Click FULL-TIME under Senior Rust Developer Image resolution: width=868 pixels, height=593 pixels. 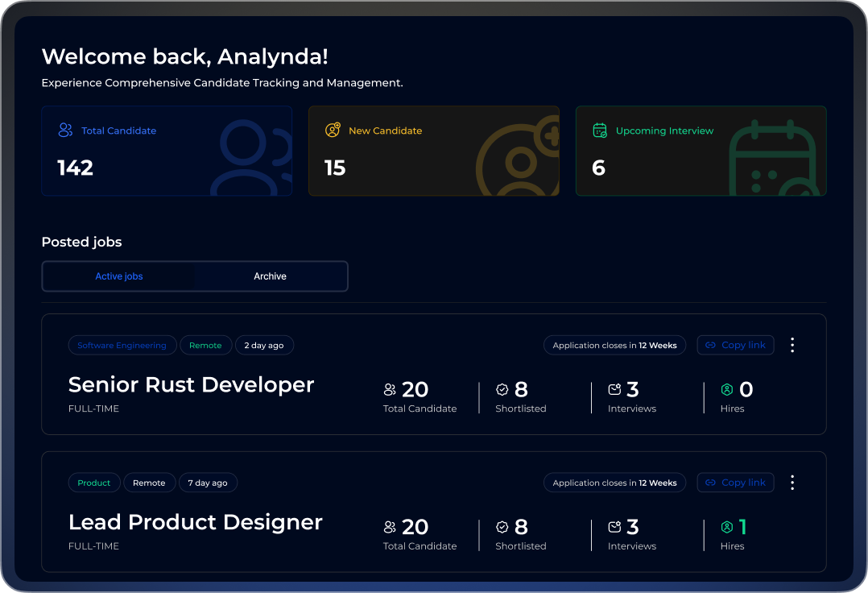click(x=93, y=408)
